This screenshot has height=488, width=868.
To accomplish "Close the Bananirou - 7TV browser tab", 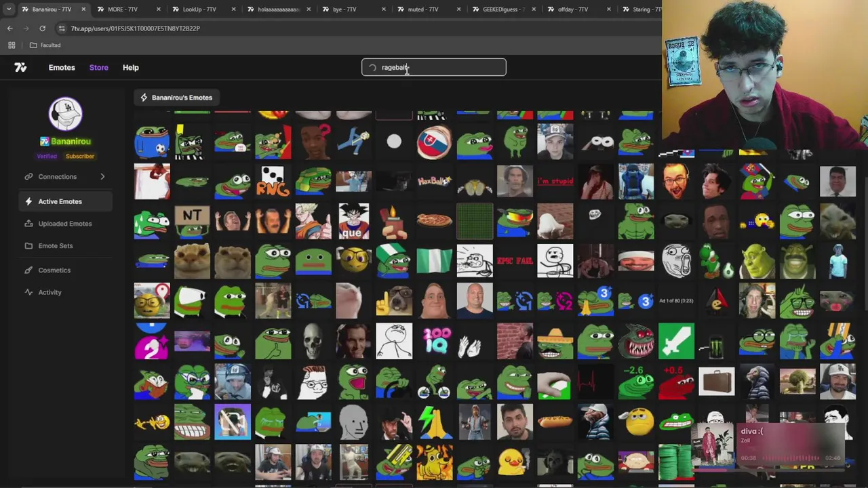I will (83, 9).
